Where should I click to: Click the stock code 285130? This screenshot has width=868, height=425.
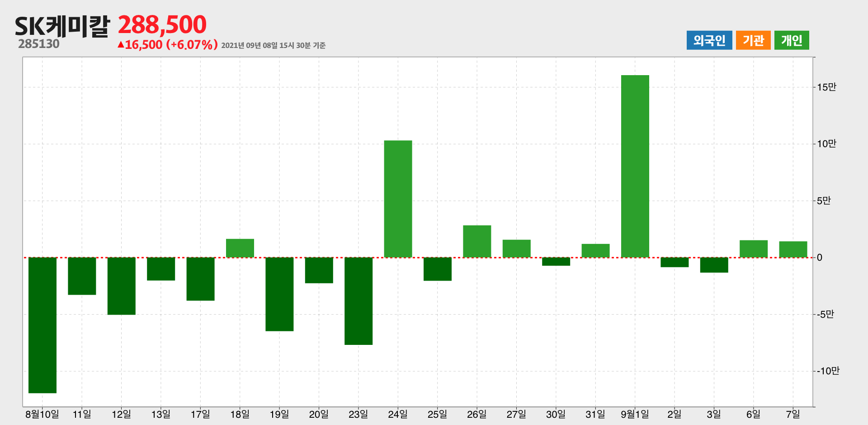coord(39,44)
